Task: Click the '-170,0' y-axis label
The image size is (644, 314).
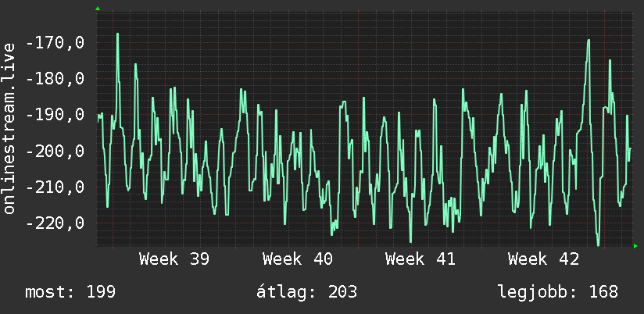Action: click(x=55, y=43)
